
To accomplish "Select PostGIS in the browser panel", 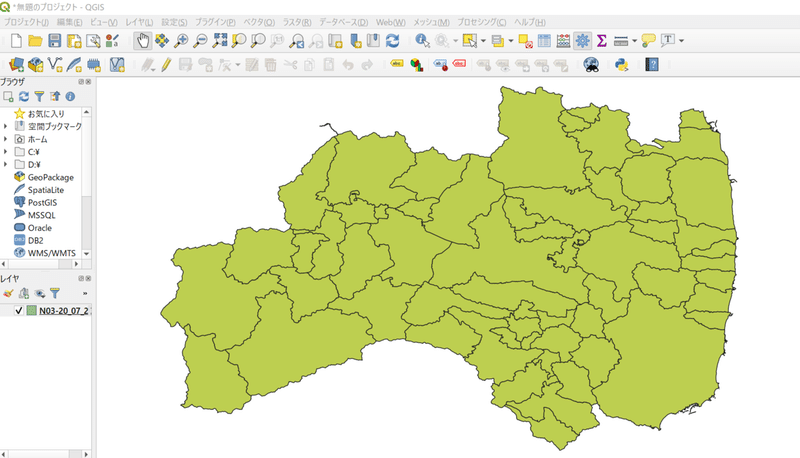I will pos(42,202).
